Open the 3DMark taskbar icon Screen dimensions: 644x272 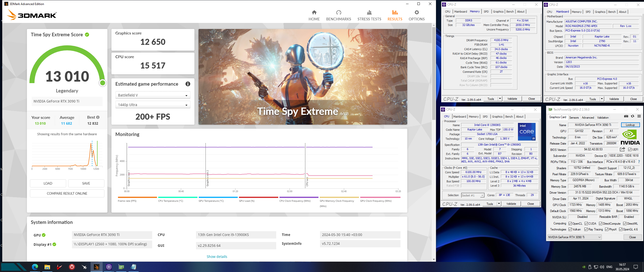96,267
